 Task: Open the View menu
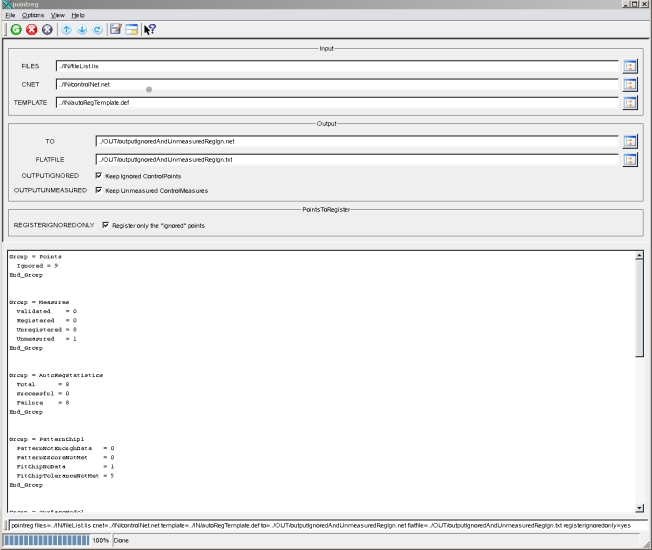[x=58, y=16]
